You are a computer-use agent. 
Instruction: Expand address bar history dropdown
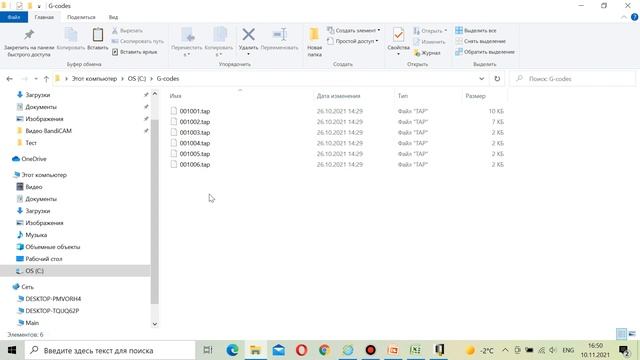coord(482,79)
